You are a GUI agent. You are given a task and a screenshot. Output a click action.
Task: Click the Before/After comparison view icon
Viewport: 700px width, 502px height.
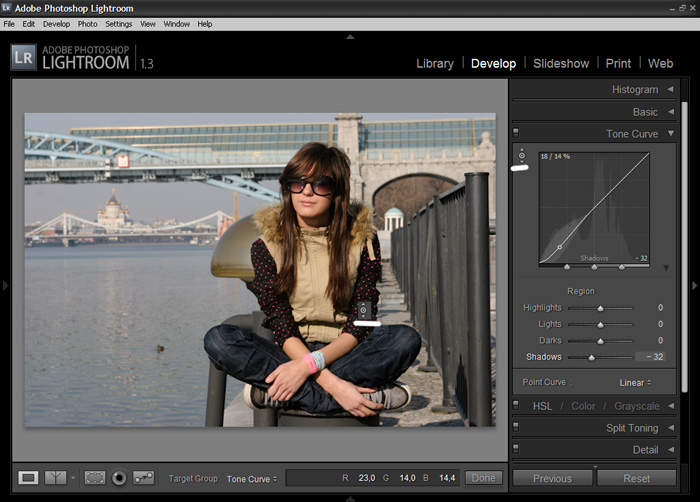click(56, 478)
